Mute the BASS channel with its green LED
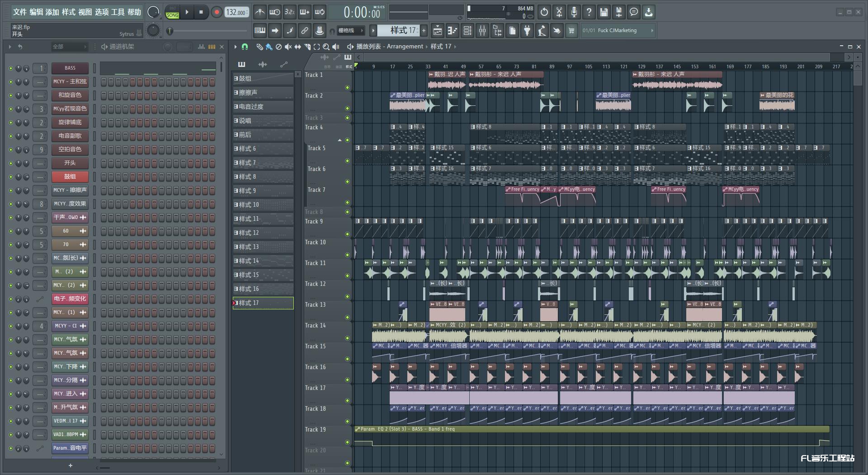Screen dimensions: 868x475 pos(11,68)
